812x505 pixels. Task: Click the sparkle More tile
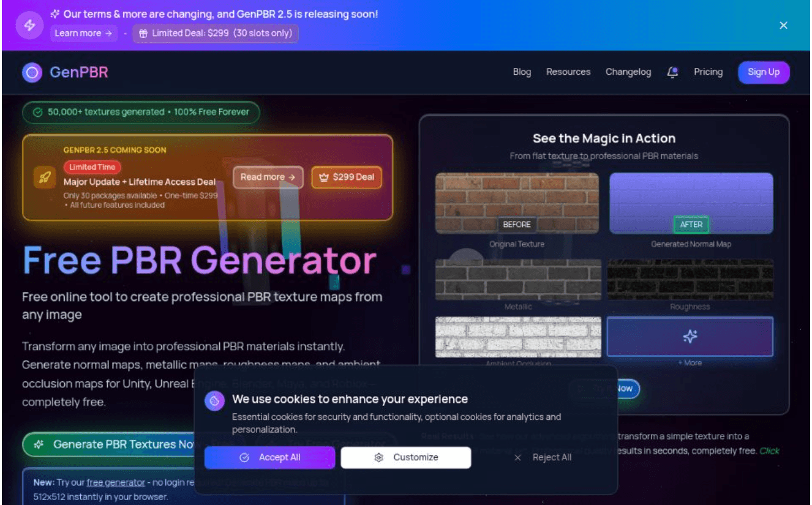coord(690,336)
